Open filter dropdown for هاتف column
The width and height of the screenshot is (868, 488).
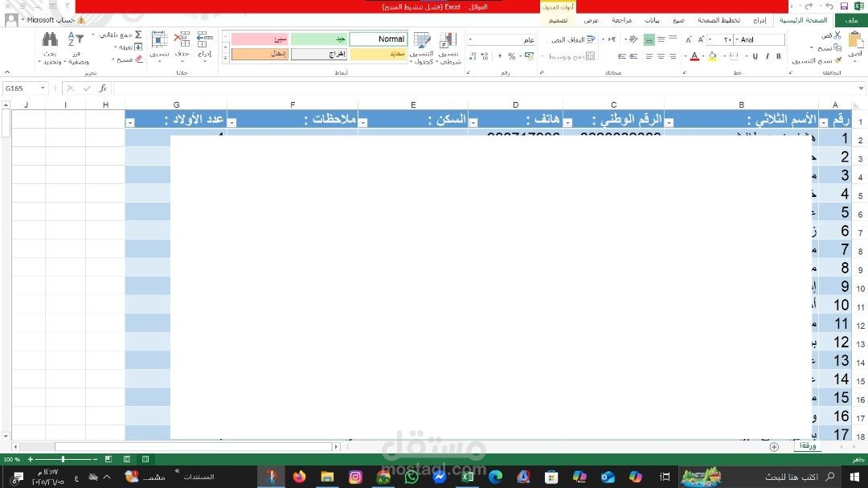473,122
